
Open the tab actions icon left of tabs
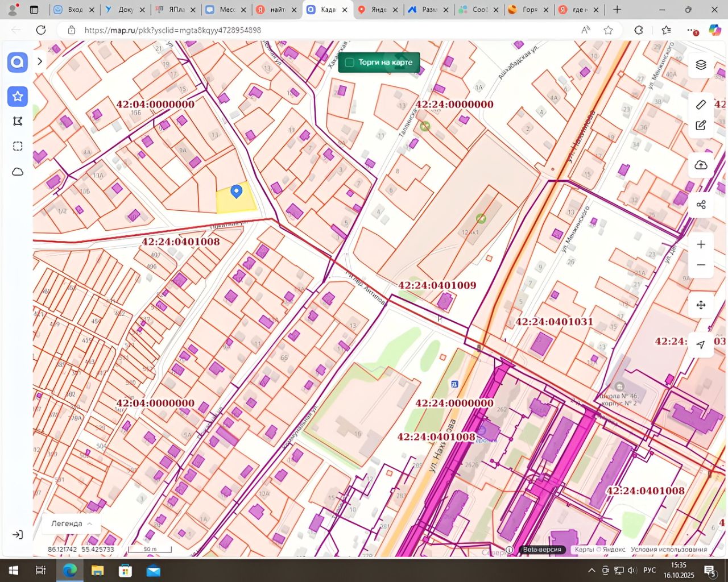coord(34,10)
